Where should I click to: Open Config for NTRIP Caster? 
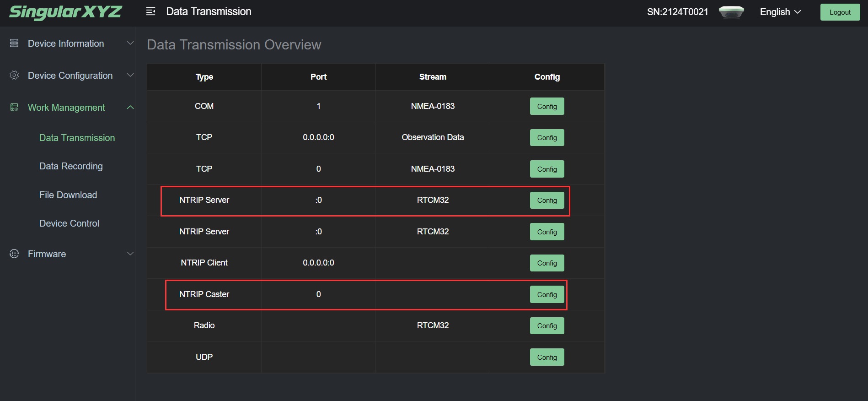coord(547,294)
